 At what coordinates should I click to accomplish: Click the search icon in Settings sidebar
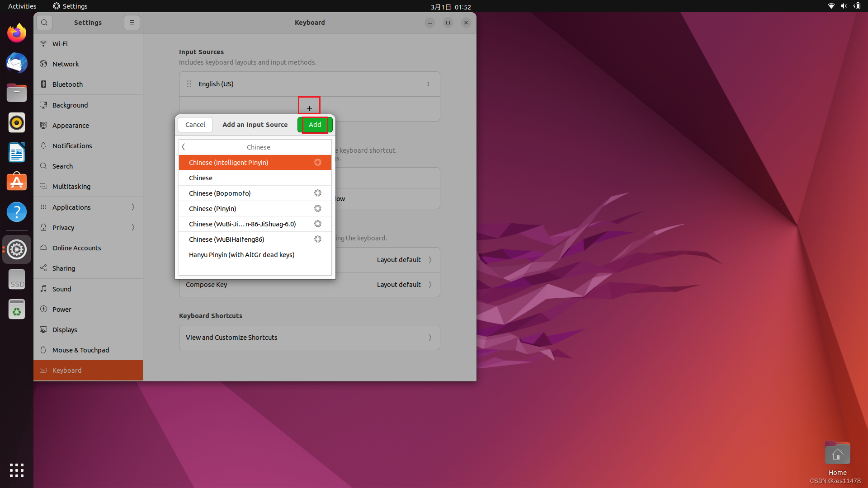point(44,22)
